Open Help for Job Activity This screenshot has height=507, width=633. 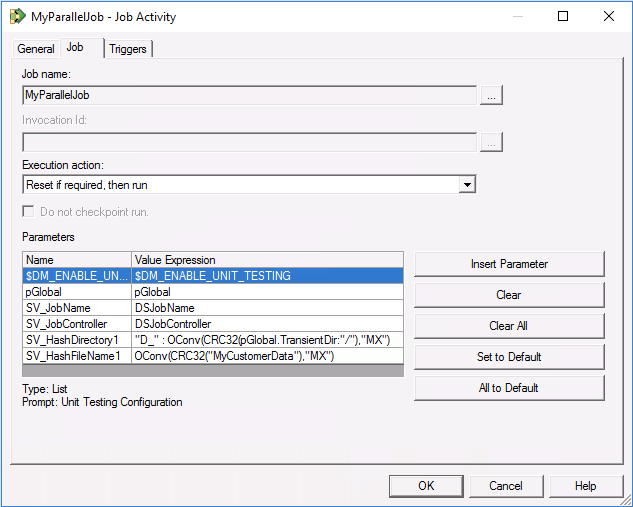pyautogui.click(x=585, y=486)
